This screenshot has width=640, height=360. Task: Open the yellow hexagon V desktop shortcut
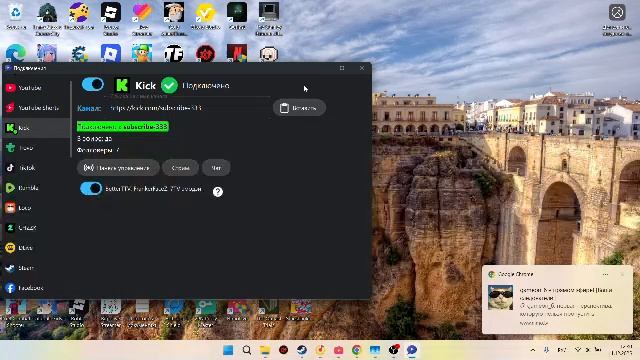tap(205, 16)
